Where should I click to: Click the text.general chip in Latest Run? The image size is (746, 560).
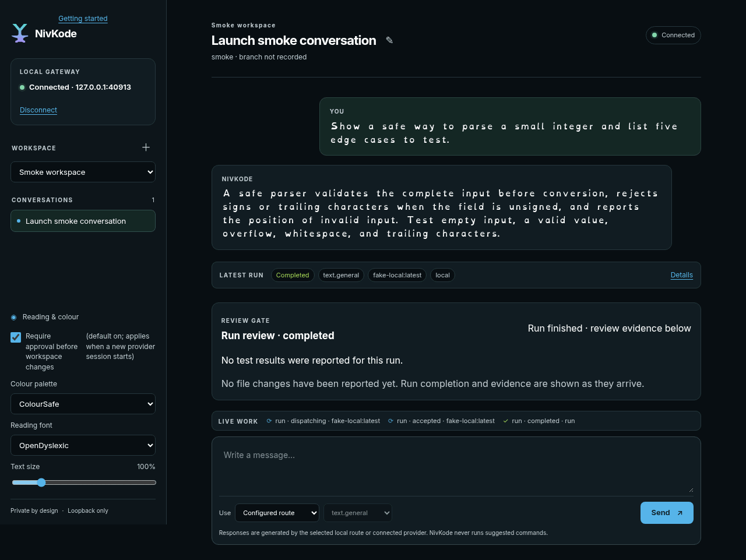(x=341, y=275)
